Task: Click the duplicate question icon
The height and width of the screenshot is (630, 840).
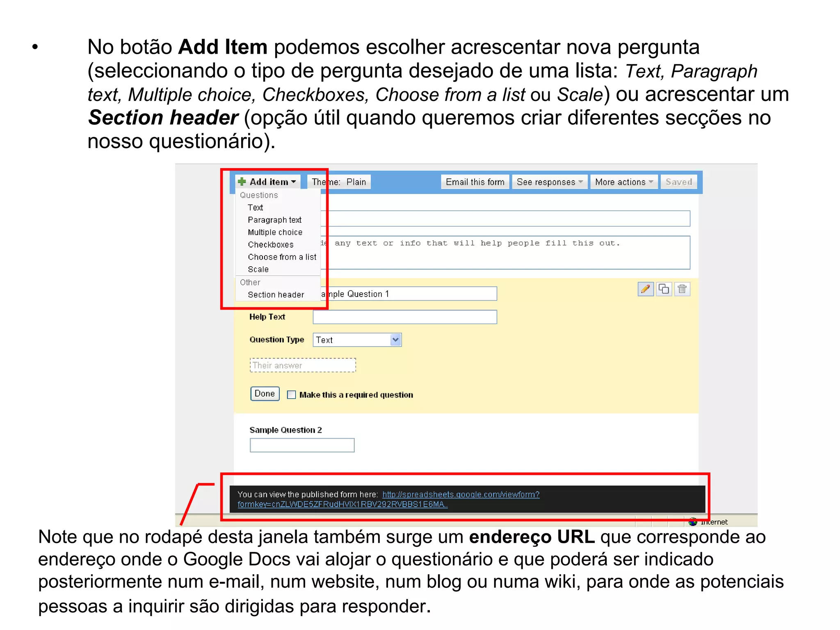Action: pyautogui.click(x=664, y=289)
